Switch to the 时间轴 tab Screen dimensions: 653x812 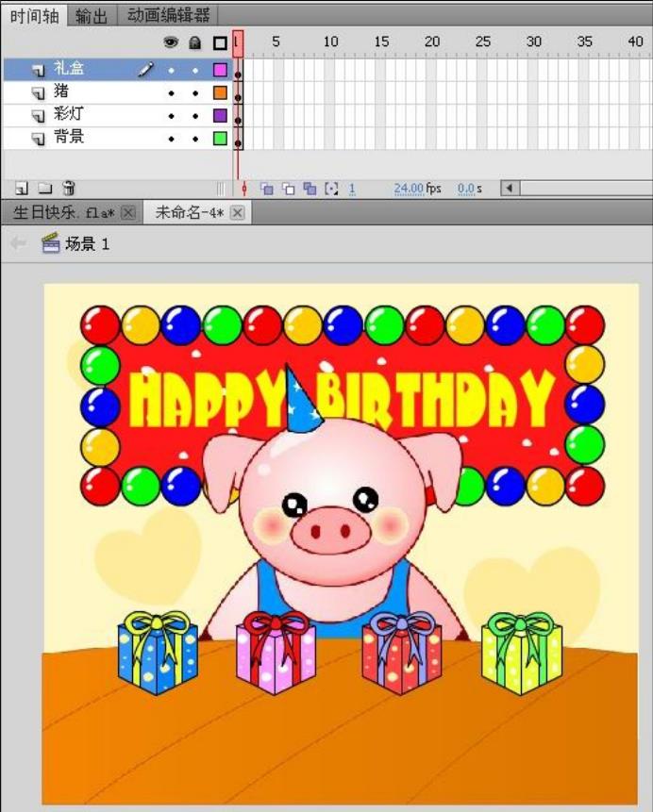point(34,16)
